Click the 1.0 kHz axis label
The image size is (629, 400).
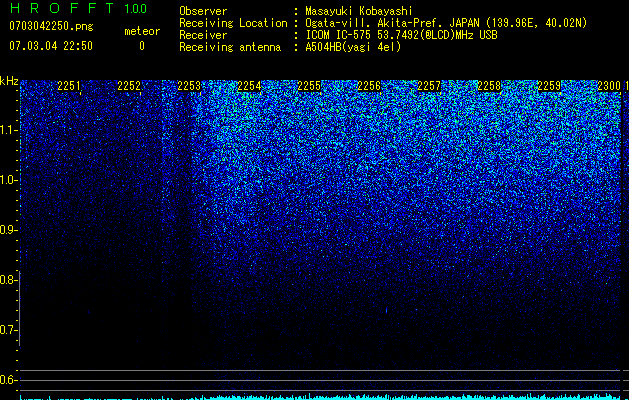point(8,180)
